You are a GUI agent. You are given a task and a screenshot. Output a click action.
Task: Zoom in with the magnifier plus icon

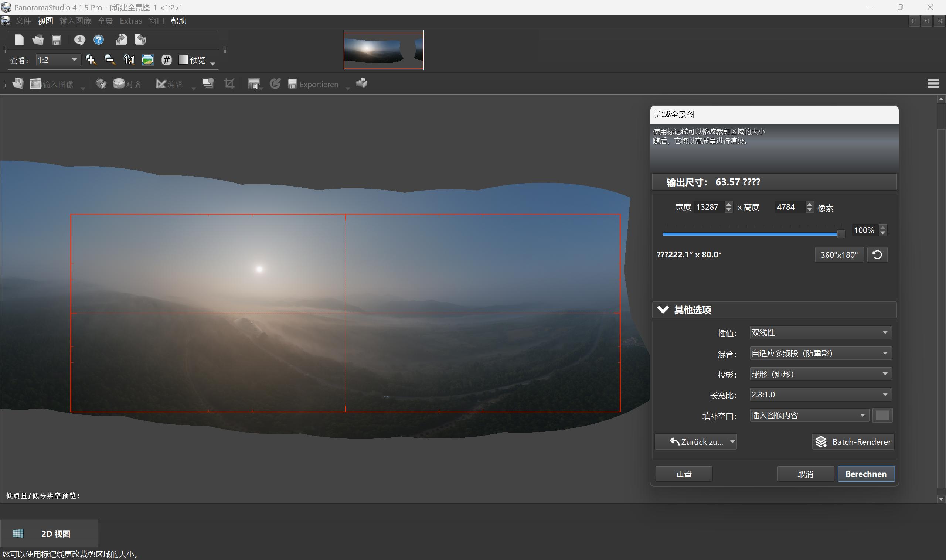tap(91, 59)
